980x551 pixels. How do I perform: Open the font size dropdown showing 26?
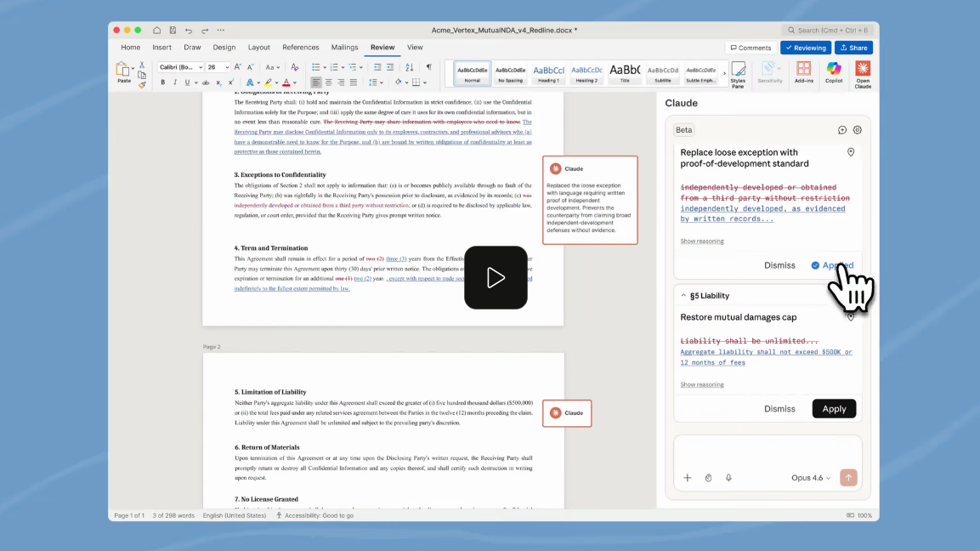tap(218, 67)
